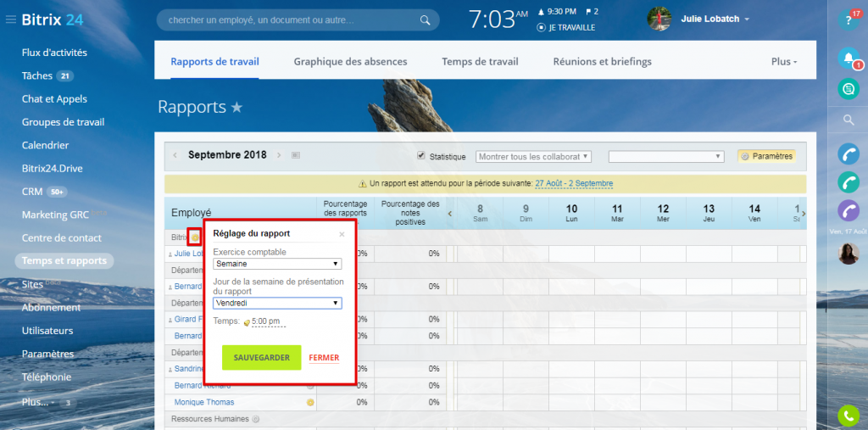The height and width of the screenshot is (430, 868).
Task: Click the JE TRAVAILLE status indicator
Action: point(565,27)
